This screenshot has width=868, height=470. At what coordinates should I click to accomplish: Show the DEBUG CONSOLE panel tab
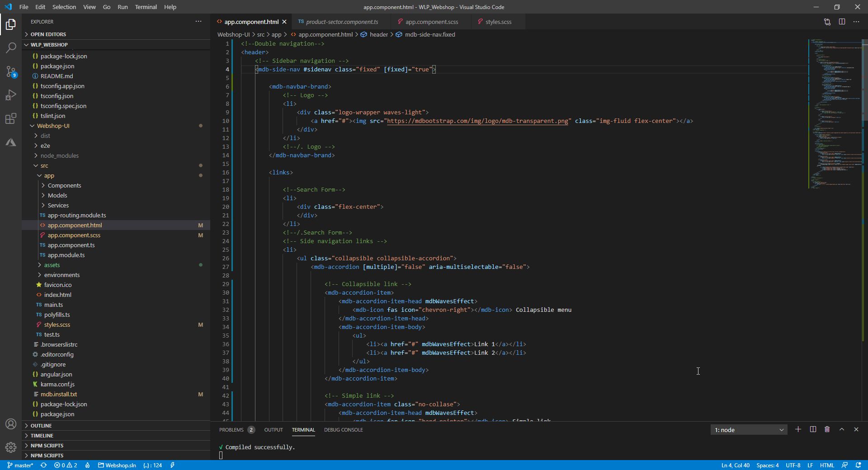click(344, 430)
